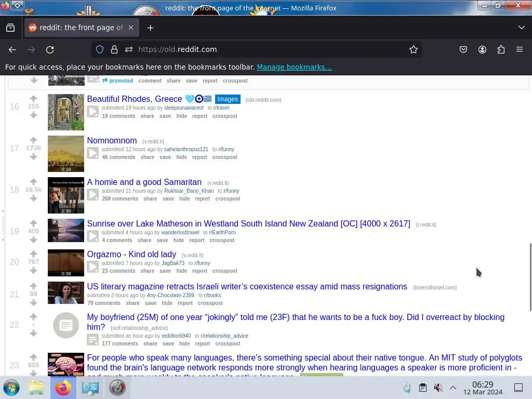Click the Images flair tag
The width and height of the screenshot is (532, 399).
(228, 99)
